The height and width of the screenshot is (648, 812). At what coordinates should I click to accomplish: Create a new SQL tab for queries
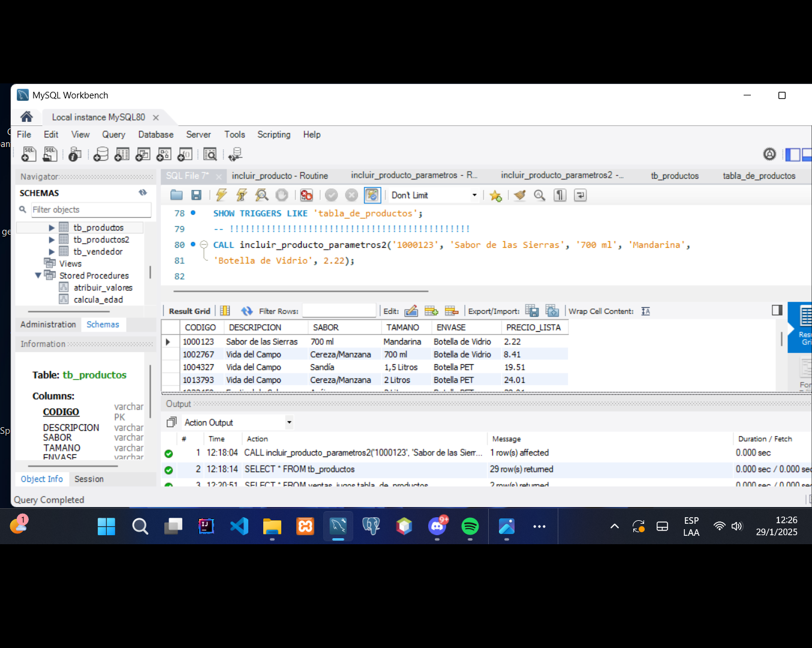29,155
